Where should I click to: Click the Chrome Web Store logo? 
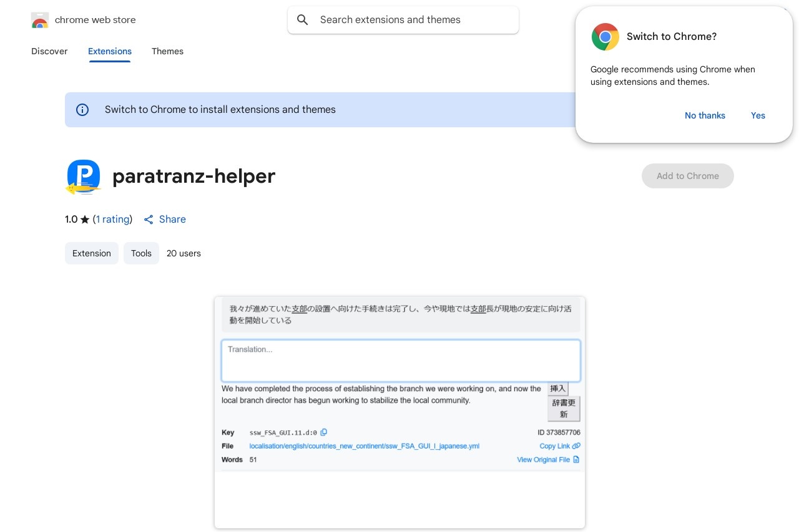coord(40,20)
